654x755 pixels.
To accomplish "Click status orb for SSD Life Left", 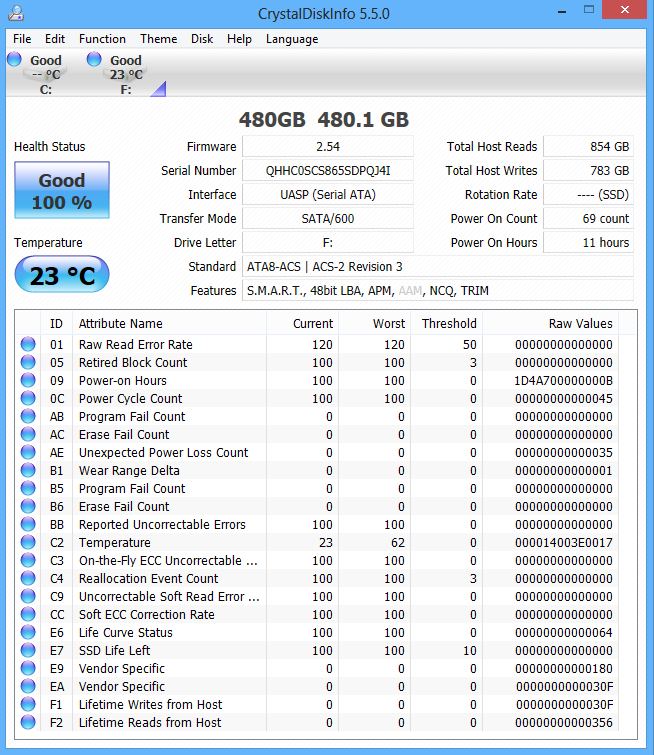I will coord(28,651).
